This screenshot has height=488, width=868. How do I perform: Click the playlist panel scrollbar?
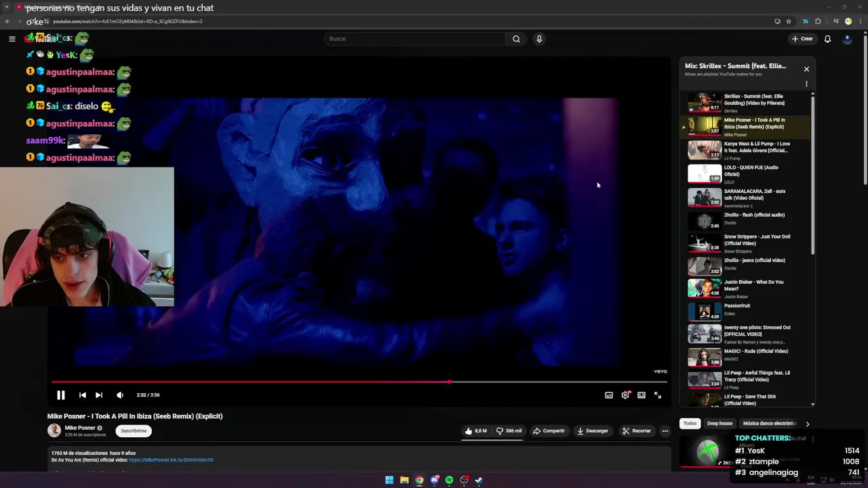(812, 175)
